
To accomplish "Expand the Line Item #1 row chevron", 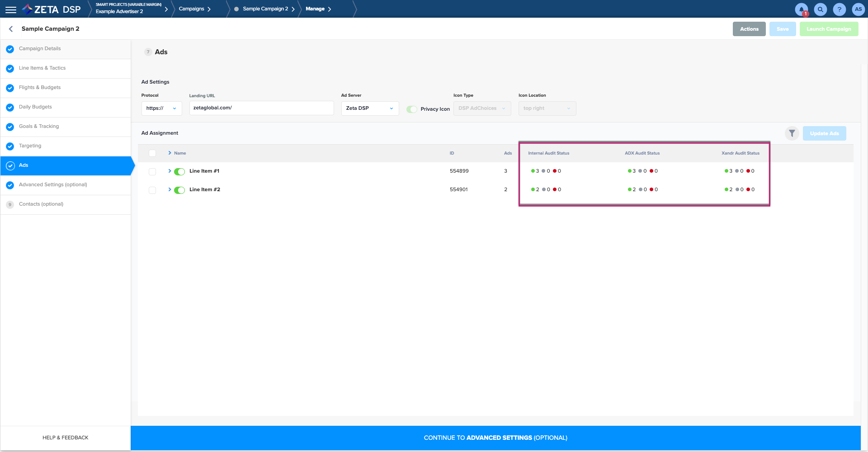I will [x=170, y=171].
